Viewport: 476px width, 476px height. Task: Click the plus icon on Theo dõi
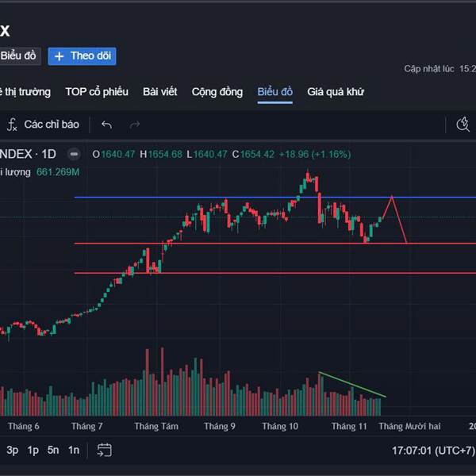coord(59,56)
